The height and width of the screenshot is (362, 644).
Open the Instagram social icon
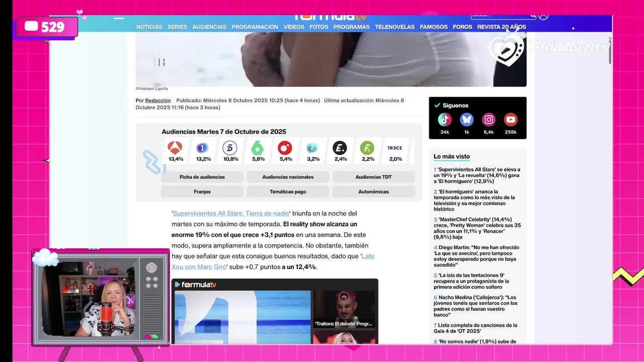tap(489, 120)
